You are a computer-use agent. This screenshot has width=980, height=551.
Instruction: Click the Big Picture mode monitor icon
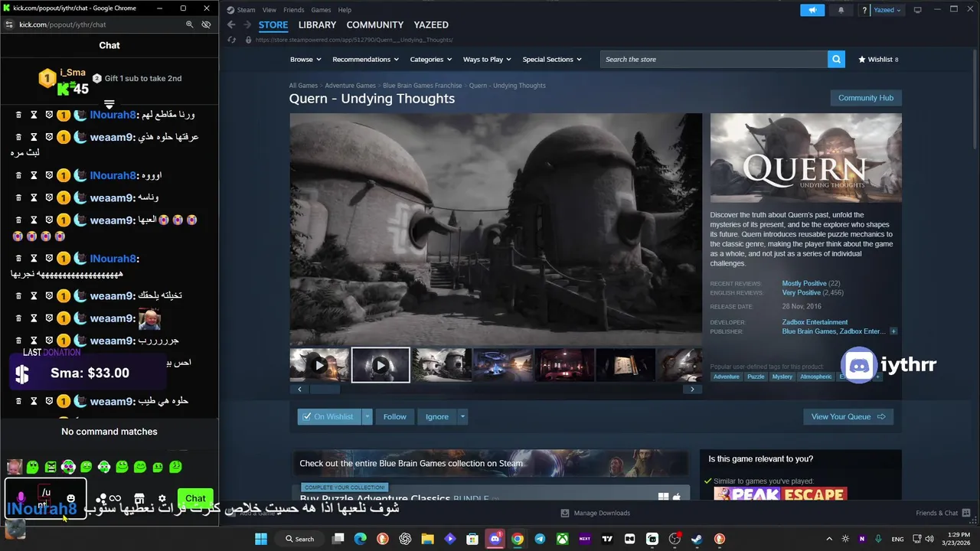(917, 10)
